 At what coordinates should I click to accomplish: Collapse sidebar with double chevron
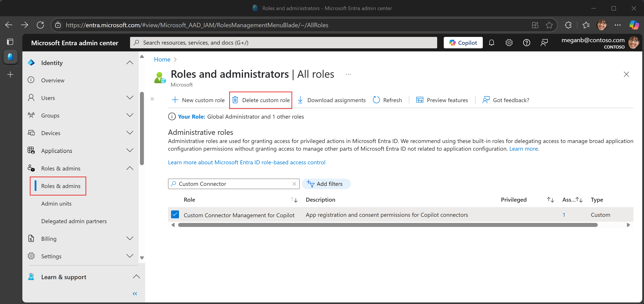pyautogui.click(x=135, y=294)
